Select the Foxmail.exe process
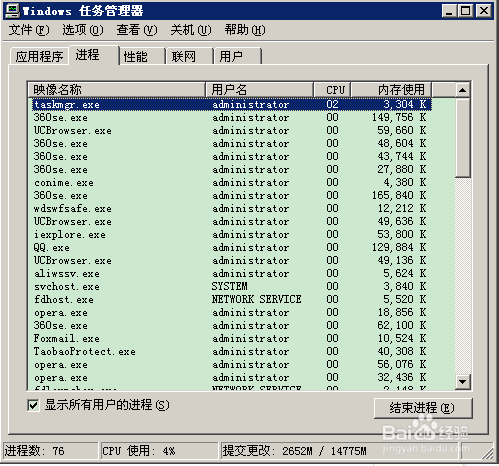 232,338
